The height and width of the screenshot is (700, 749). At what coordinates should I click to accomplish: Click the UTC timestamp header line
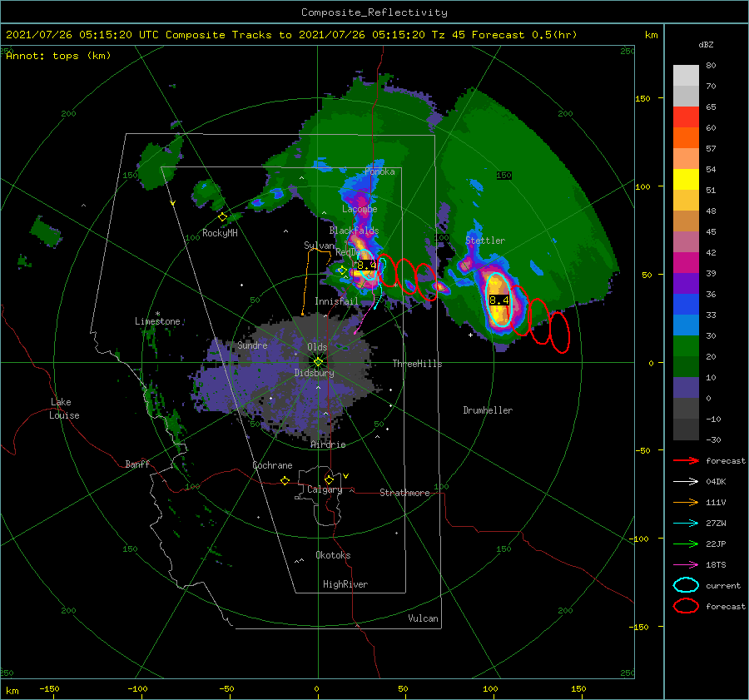click(291, 35)
